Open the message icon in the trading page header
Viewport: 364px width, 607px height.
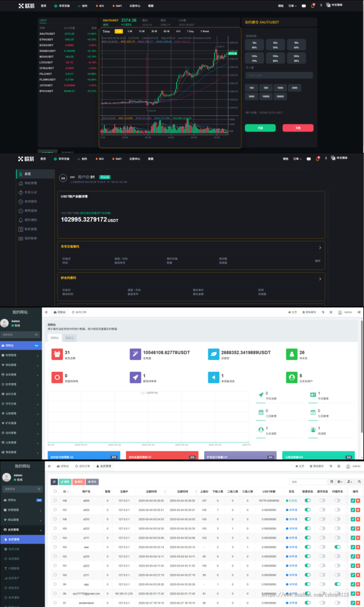click(304, 6)
